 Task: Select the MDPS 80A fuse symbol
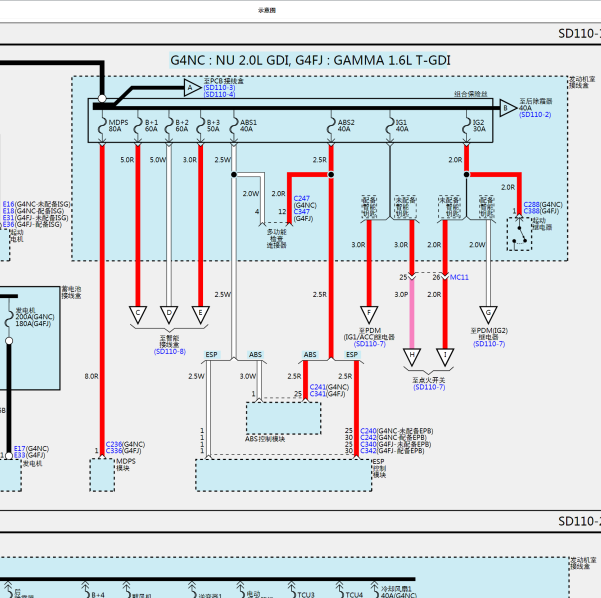(x=102, y=126)
